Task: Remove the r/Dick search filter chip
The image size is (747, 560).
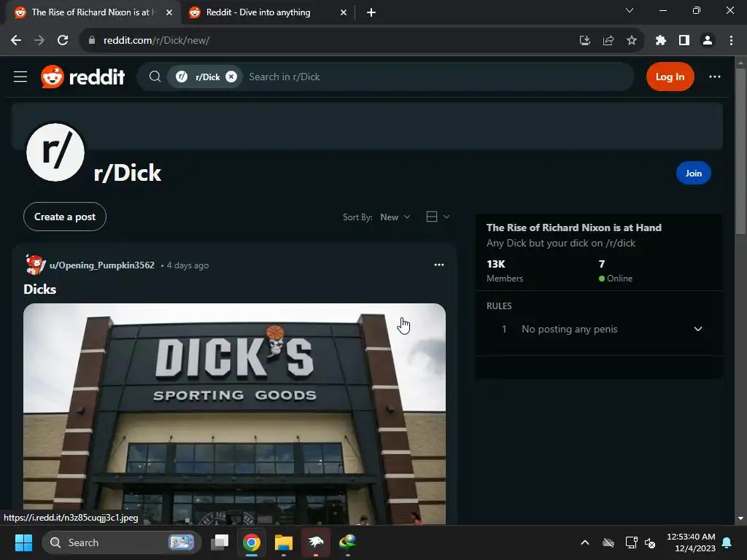Action: tap(231, 77)
